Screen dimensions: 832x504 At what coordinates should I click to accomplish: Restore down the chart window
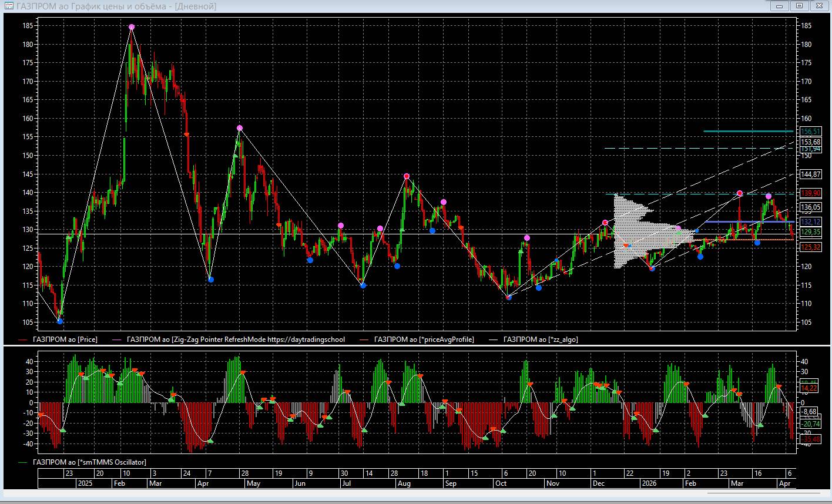click(799, 6)
